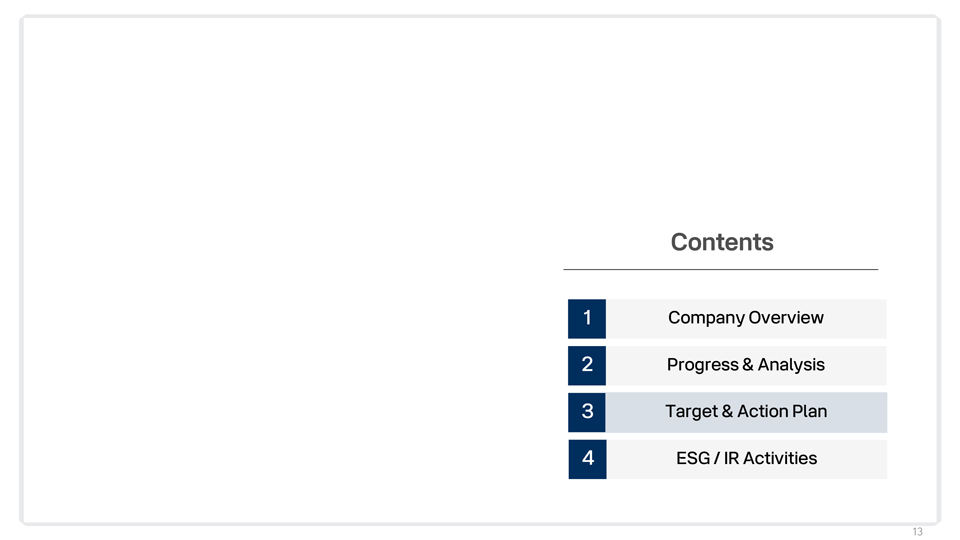The height and width of the screenshot is (540, 960).
Task: Click the word "Company" in entry one
Action: [706, 318]
